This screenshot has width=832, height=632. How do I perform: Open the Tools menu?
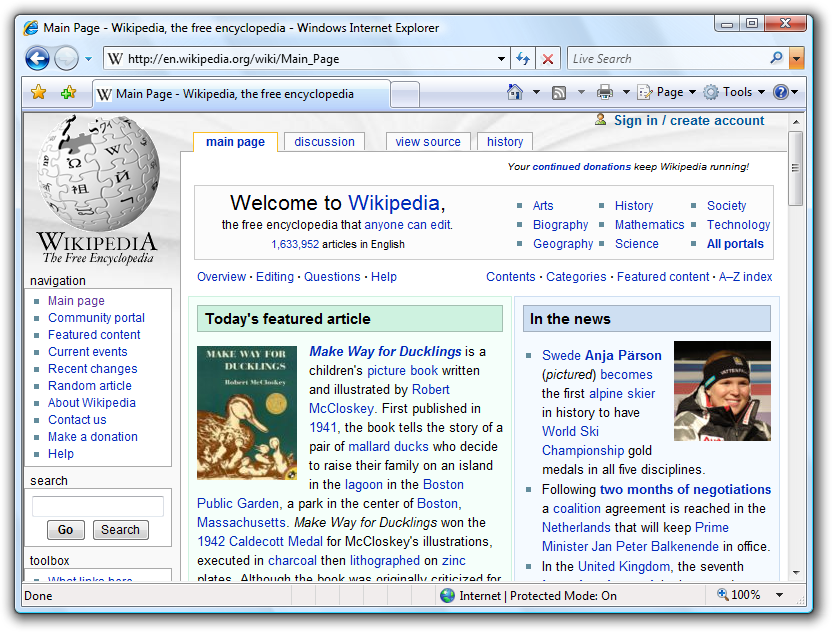click(x=734, y=92)
